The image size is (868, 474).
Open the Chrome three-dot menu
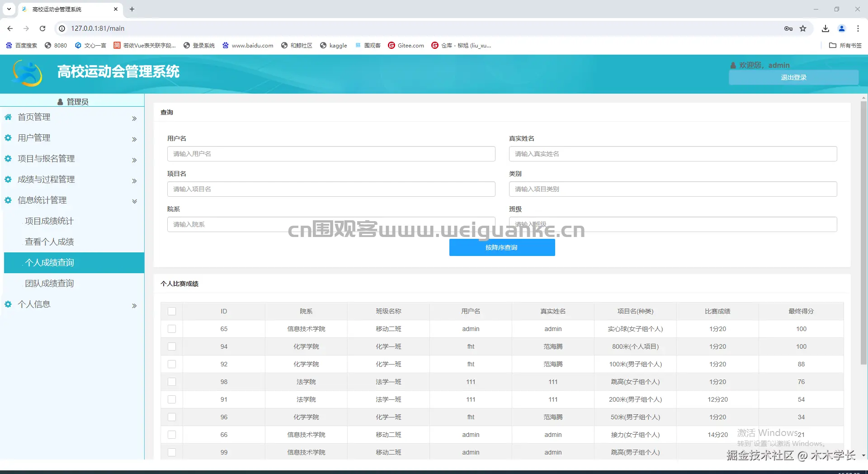pyautogui.click(x=858, y=28)
